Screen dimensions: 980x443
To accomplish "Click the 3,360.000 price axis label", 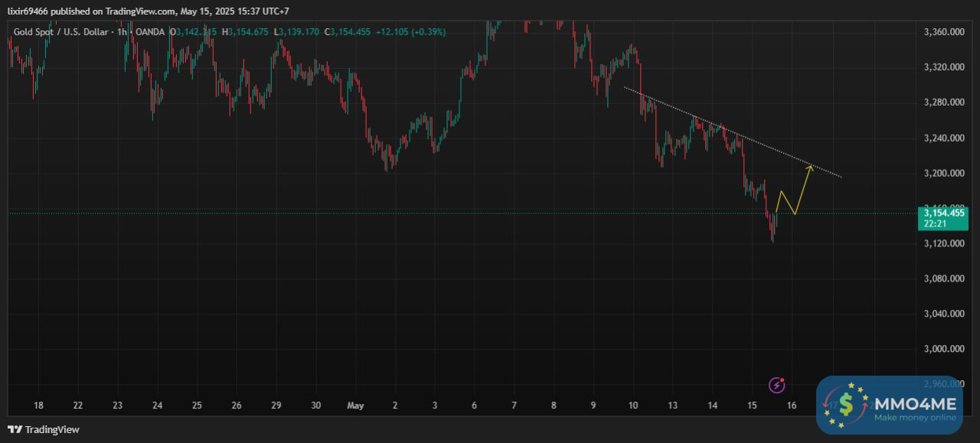I will pos(942,32).
